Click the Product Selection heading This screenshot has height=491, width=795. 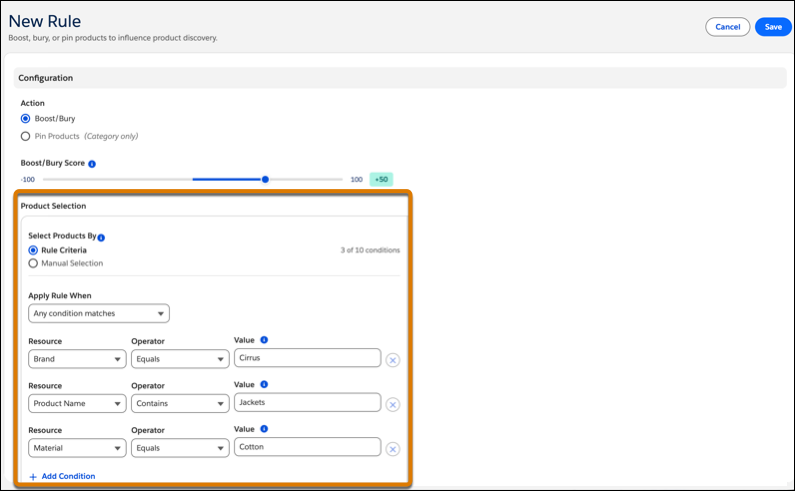point(53,206)
